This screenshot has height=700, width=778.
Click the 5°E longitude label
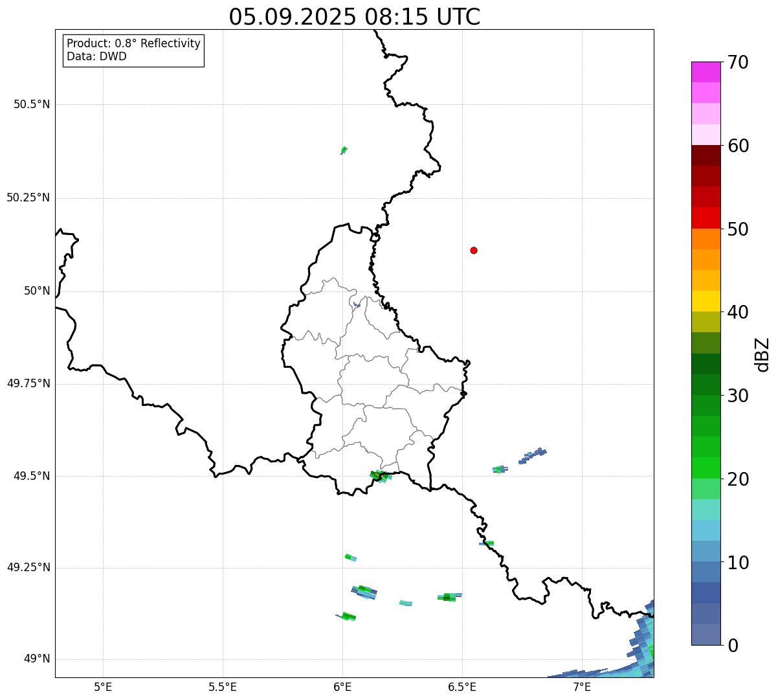(103, 686)
